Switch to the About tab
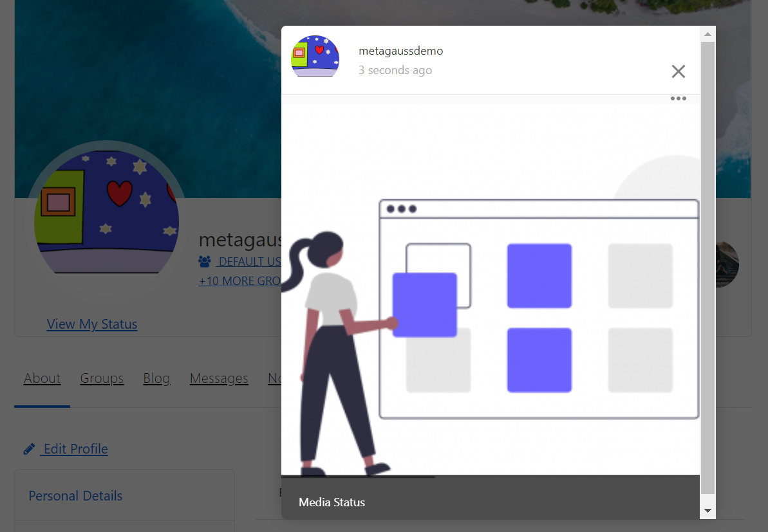 (42, 378)
